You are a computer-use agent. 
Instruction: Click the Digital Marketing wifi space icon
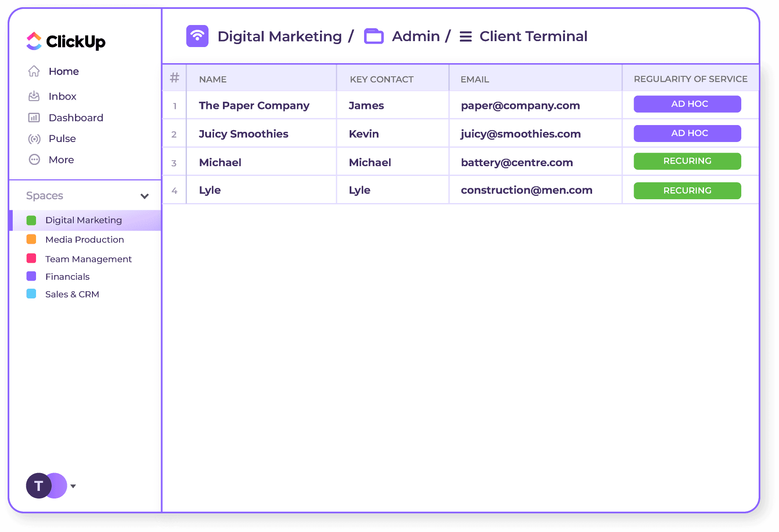(197, 36)
